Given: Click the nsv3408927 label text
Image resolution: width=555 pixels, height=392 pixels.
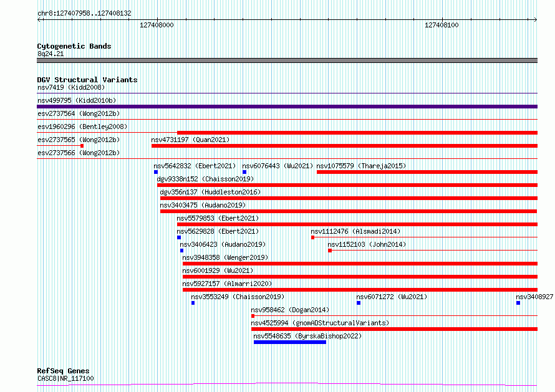Looking at the screenshot, I should (x=534, y=297).
